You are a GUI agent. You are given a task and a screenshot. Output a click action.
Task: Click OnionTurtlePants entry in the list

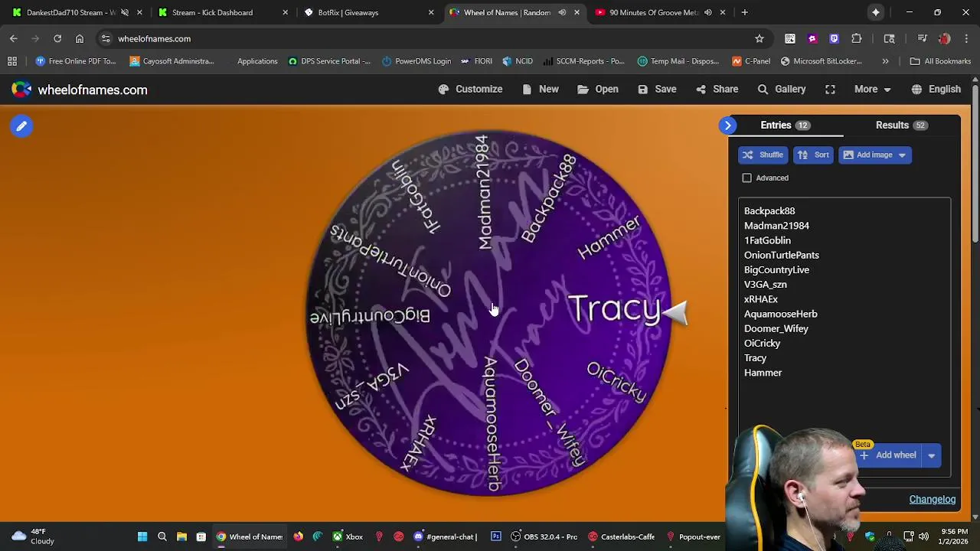coord(782,256)
